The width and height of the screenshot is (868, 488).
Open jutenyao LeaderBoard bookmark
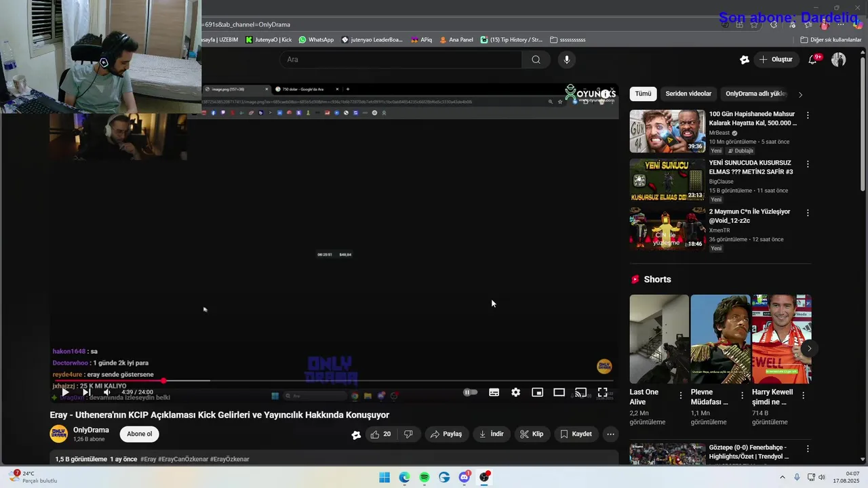(372, 39)
